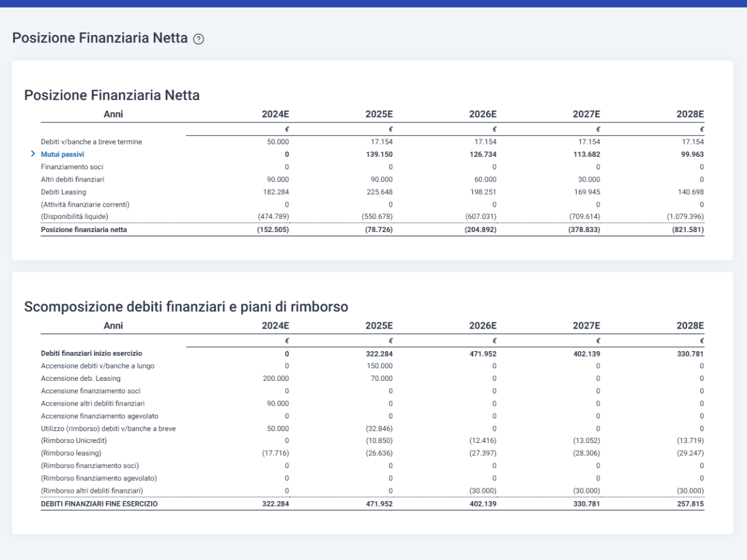Select the DEBITI FINANZIARI FINE ESERCIZIO label

tap(99, 504)
